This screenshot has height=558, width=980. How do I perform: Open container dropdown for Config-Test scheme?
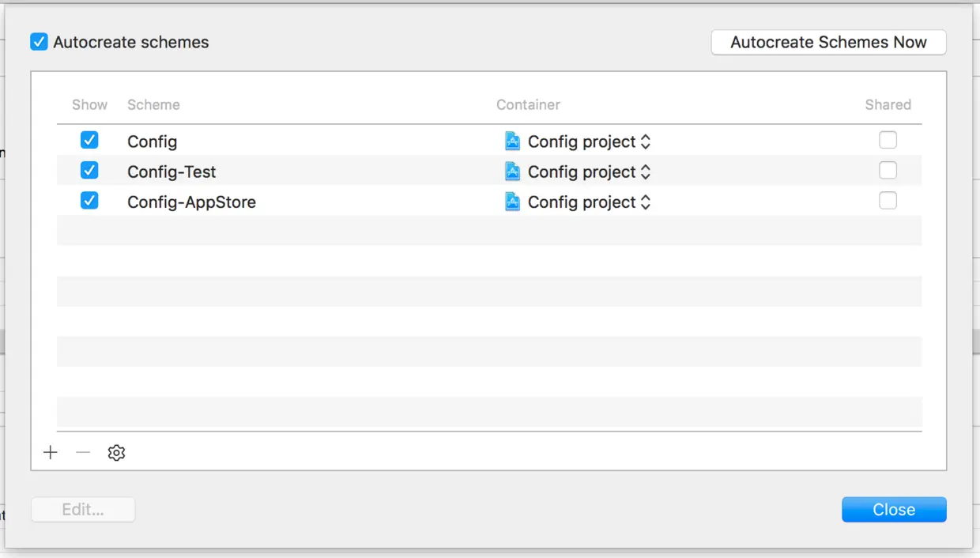[x=645, y=172]
